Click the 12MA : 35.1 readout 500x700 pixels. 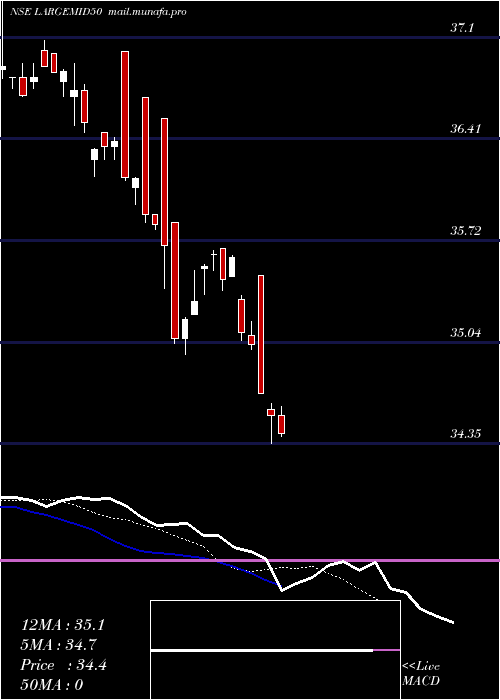coord(62,625)
